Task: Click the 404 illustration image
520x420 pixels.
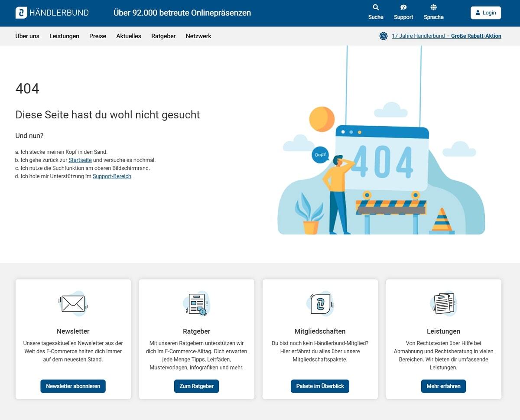Action: coord(381,173)
